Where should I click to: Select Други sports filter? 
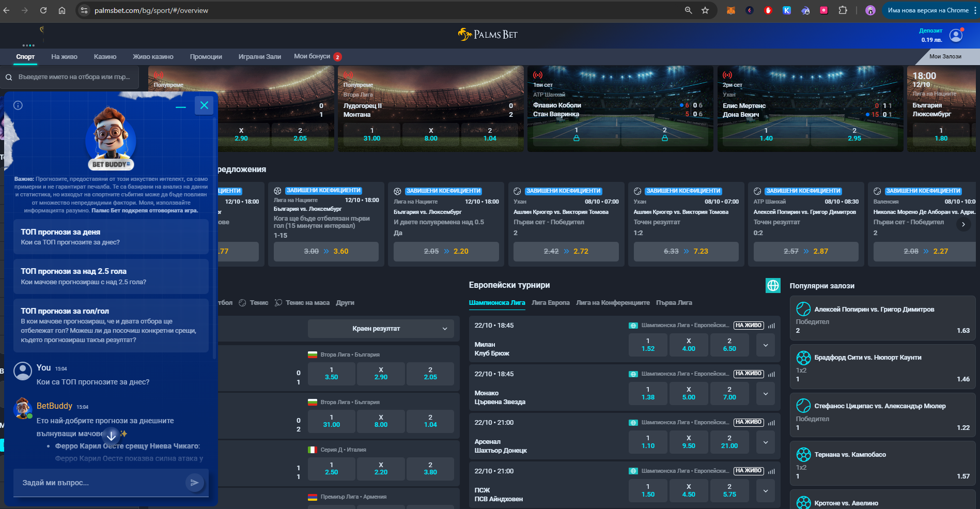click(x=345, y=303)
